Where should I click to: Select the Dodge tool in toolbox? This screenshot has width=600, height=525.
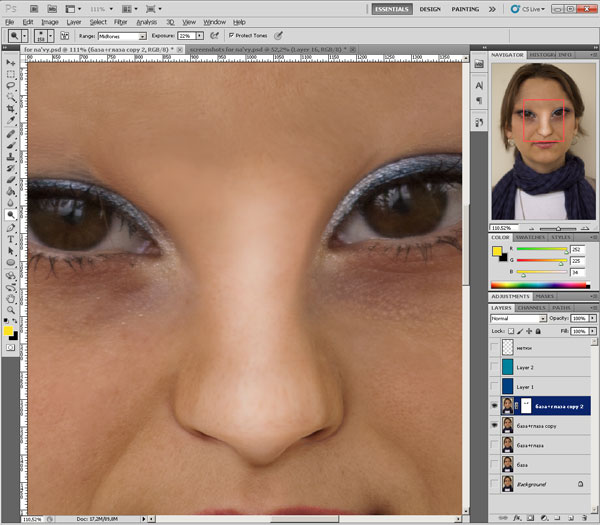[x=10, y=214]
